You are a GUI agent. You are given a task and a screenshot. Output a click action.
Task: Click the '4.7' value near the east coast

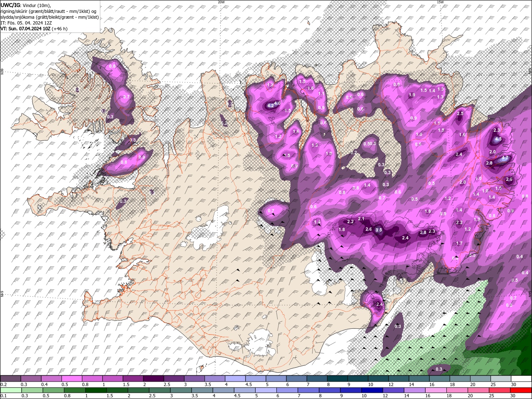[x=505, y=158]
